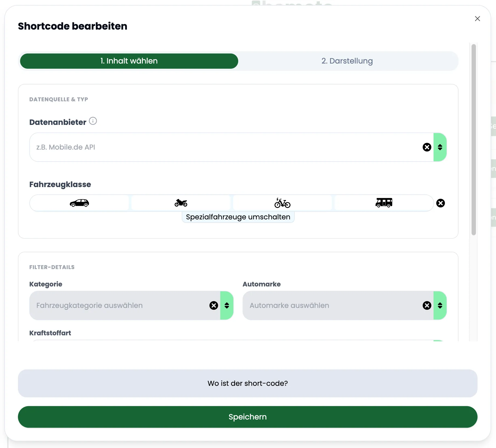Open the Datenanbieter dropdown selector

pos(440,147)
